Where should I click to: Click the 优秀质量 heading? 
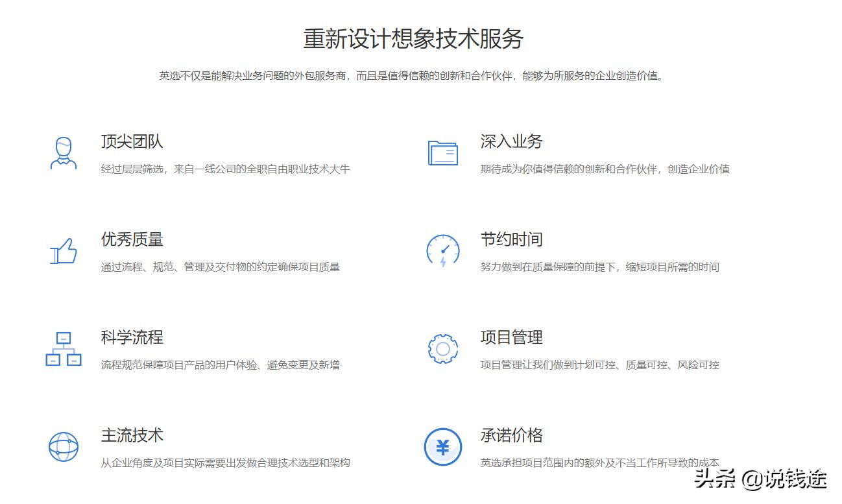coord(132,239)
